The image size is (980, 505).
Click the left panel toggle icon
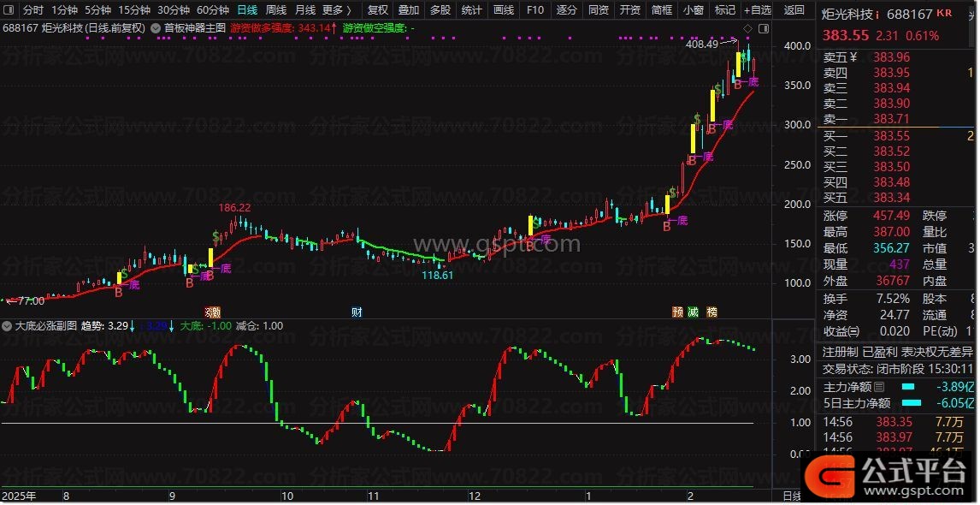(9, 10)
